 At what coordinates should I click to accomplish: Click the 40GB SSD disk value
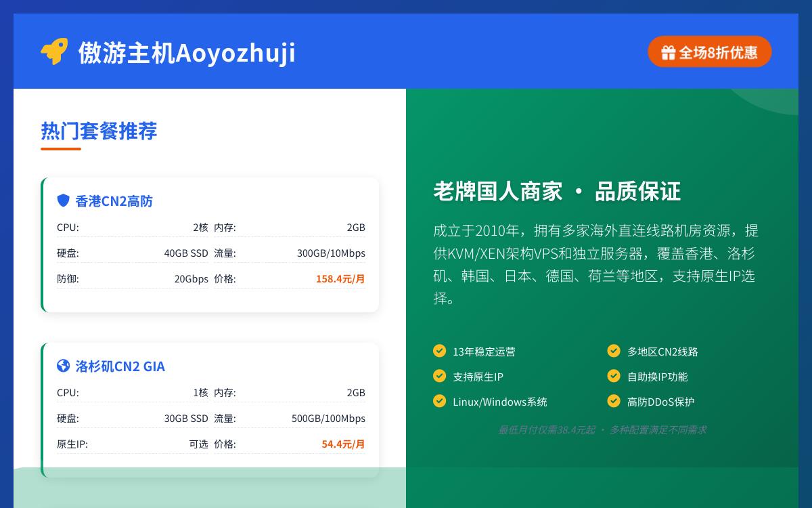coord(186,253)
